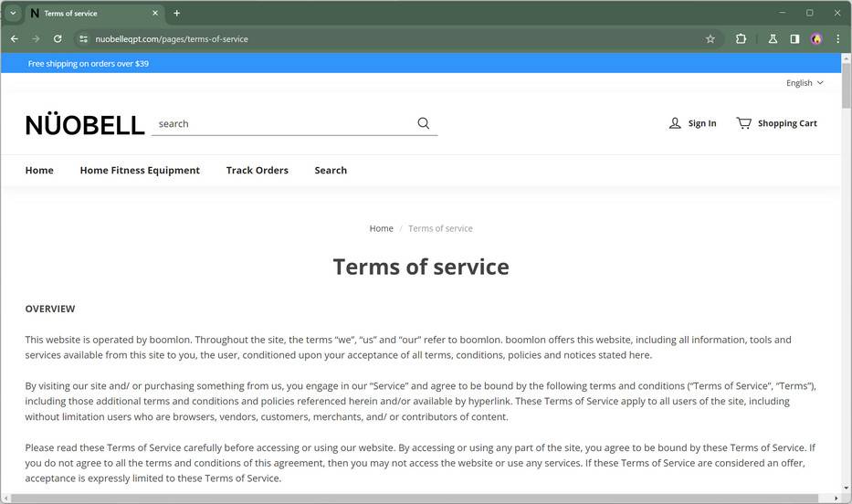
Task: Bookmark this page with the star icon
Action: coord(710,38)
